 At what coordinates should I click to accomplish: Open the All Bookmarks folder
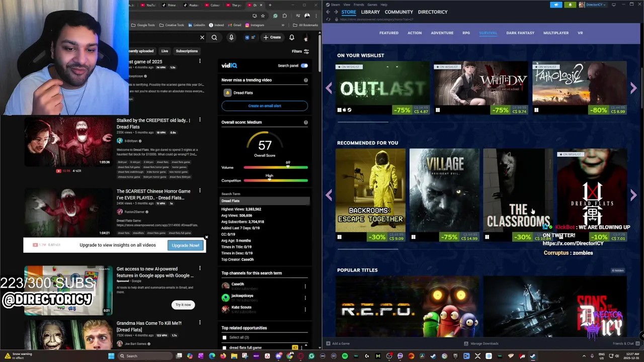pyautogui.click(x=305, y=25)
